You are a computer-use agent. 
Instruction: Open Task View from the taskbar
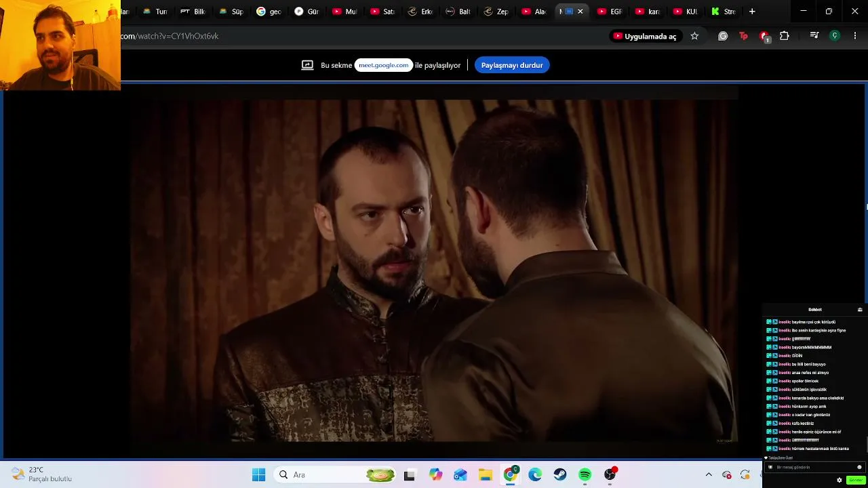pos(409,475)
